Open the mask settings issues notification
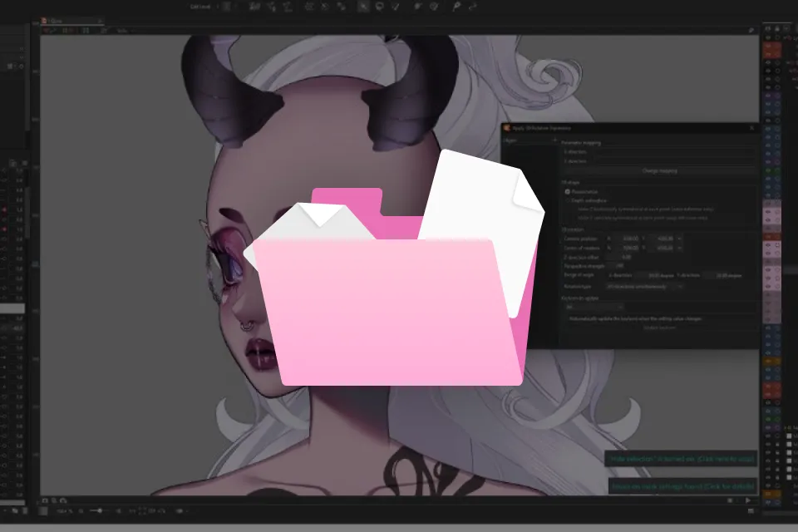This screenshot has height=532, width=798. [x=682, y=486]
